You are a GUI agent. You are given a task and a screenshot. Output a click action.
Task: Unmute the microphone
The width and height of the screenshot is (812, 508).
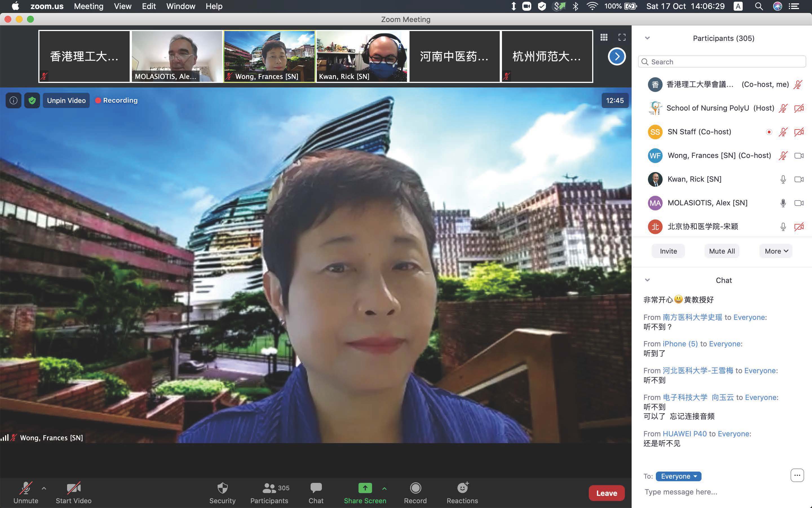coord(26,488)
